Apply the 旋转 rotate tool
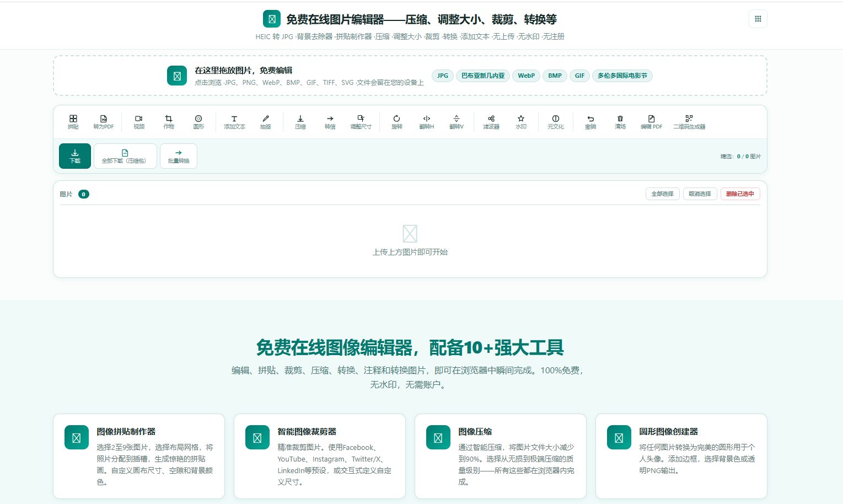Viewport: 843px width, 504px height. tap(397, 122)
